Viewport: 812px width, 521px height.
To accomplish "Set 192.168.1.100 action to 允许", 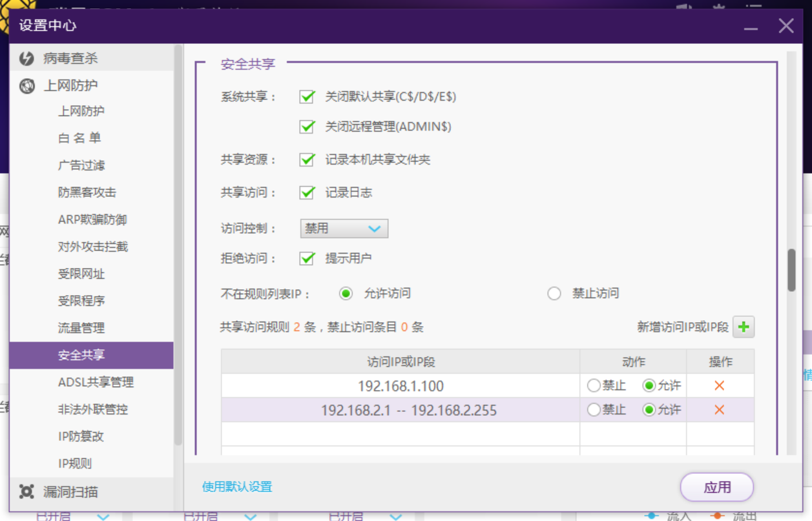I will (649, 385).
